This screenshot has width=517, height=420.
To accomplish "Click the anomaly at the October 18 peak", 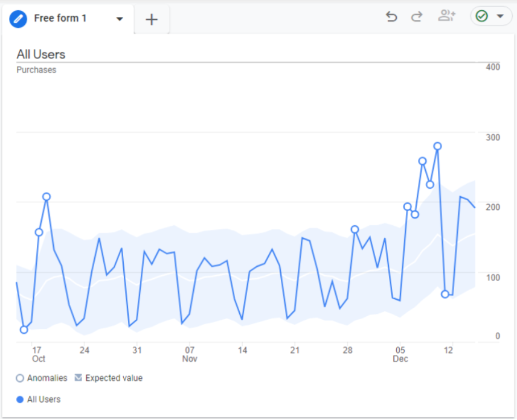I will tap(47, 197).
